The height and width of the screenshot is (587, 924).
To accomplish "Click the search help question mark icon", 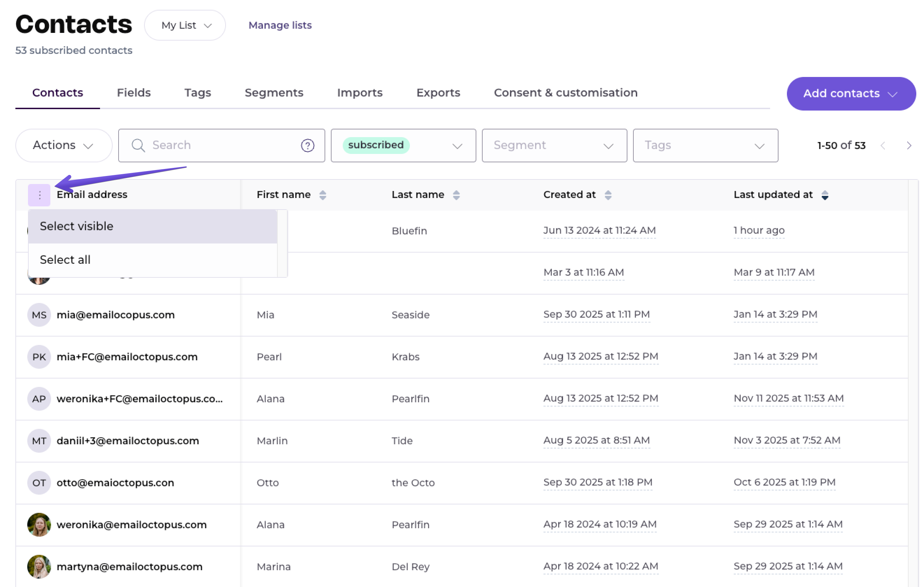I will tap(307, 146).
